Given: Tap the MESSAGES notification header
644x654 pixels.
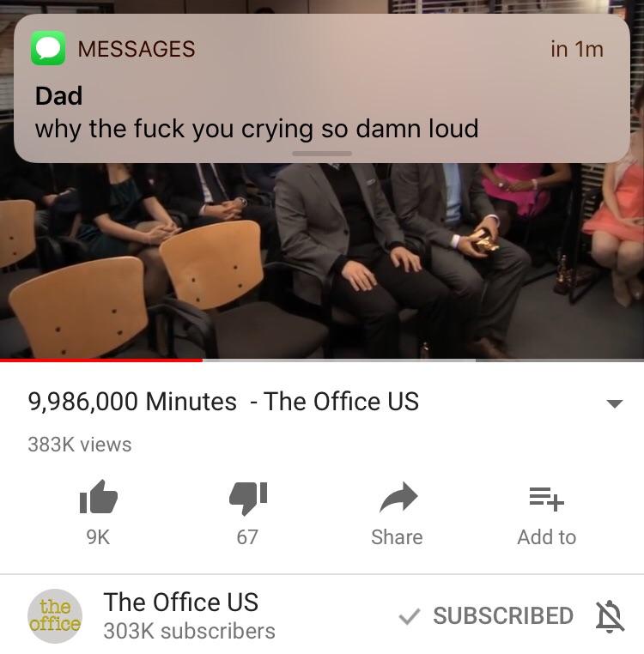Looking at the screenshot, I should click(136, 49).
